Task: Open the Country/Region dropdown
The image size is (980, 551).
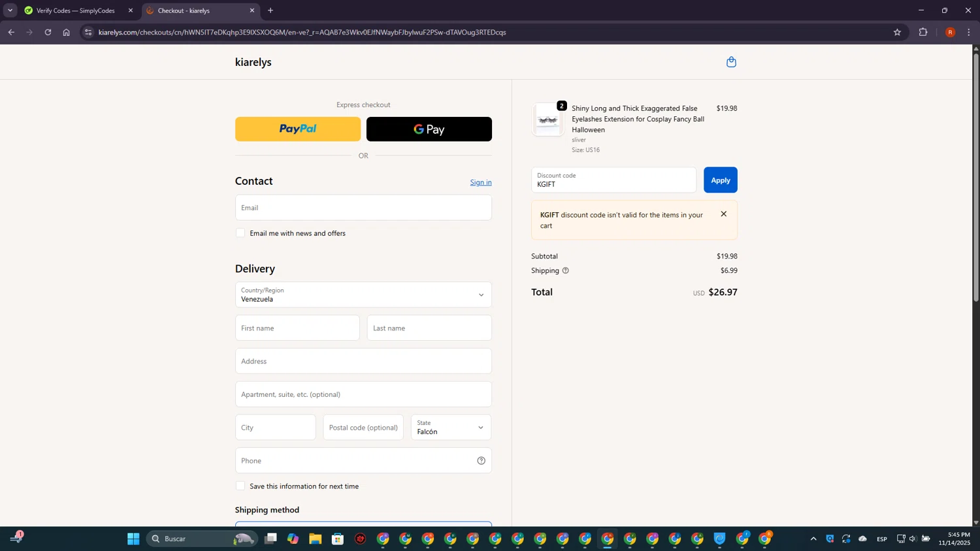Action: coord(363,294)
